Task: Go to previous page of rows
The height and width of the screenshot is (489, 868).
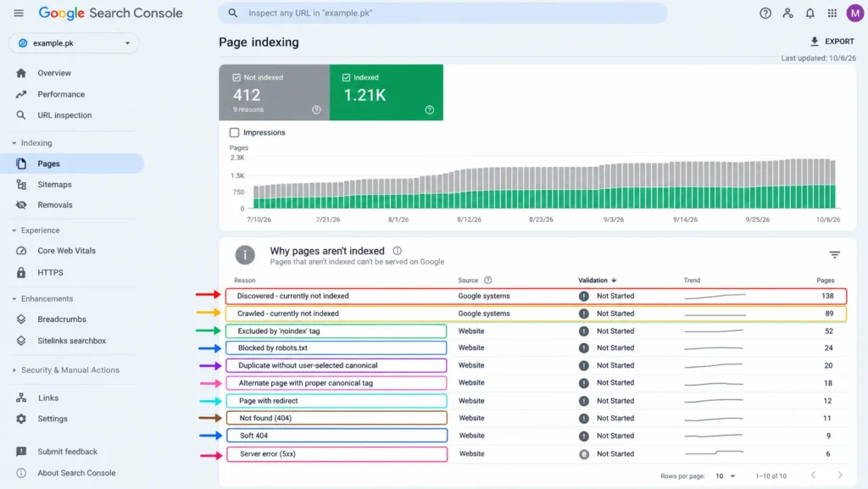Action: 813,475
